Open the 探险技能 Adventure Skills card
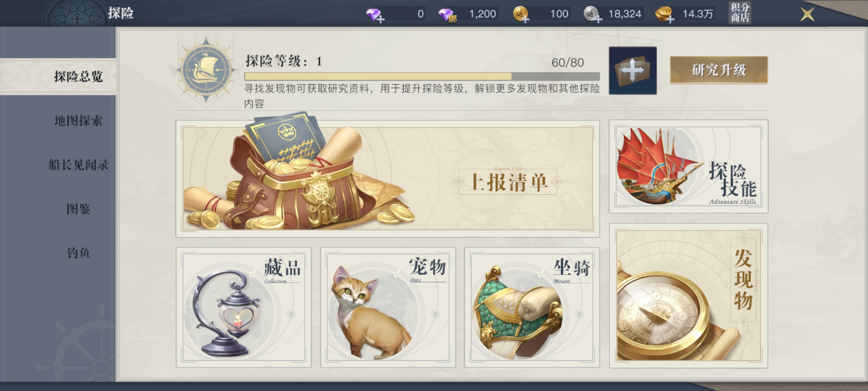The height and width of the screenshot is (391, 868). [689, 167]
